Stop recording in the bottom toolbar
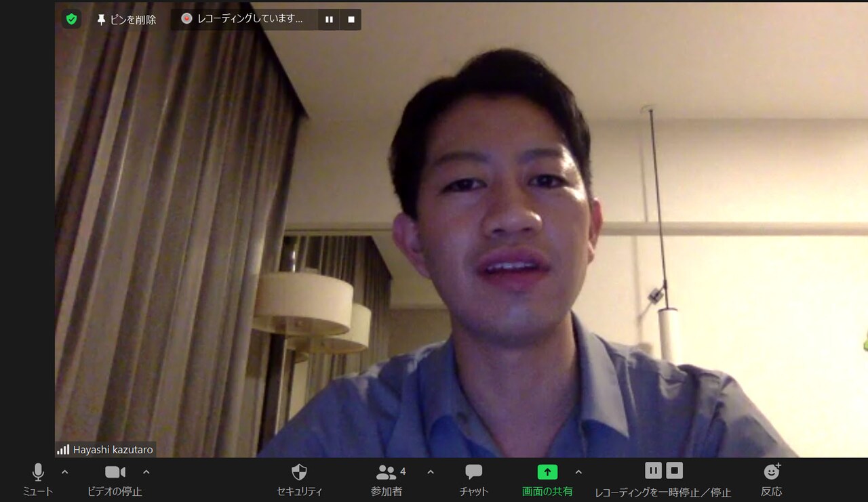 (x=674, y=470)
